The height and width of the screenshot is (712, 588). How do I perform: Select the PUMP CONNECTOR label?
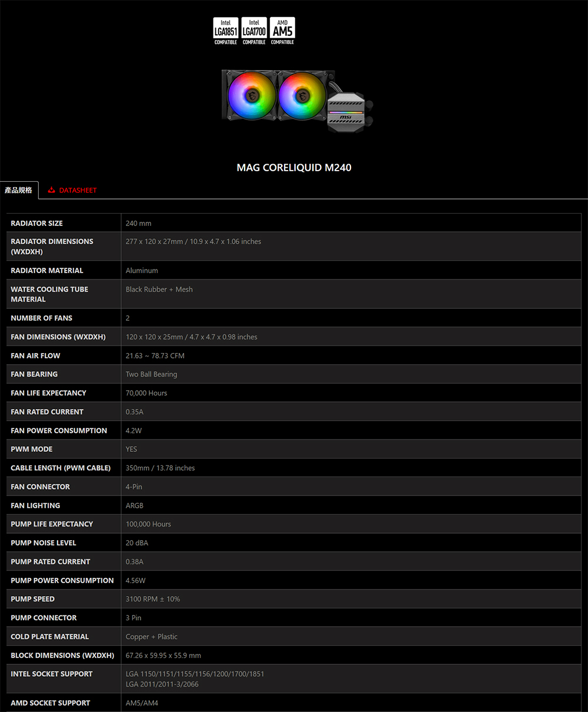click(44, 618)
